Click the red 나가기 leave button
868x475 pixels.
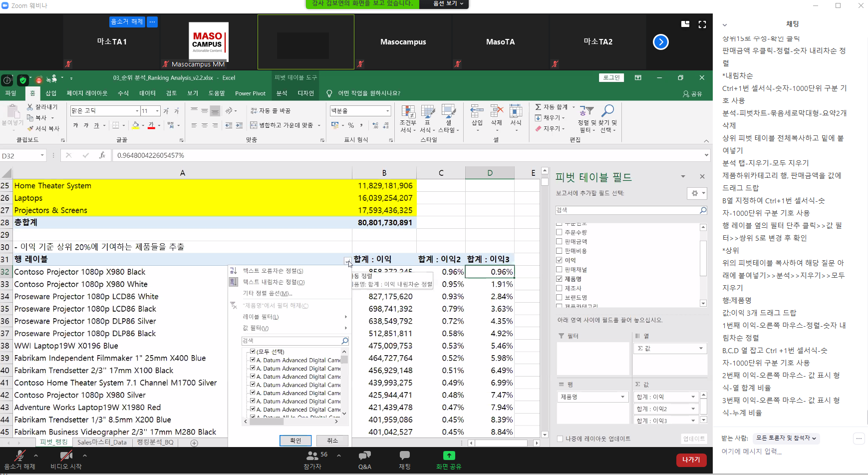tap(691, 460)
